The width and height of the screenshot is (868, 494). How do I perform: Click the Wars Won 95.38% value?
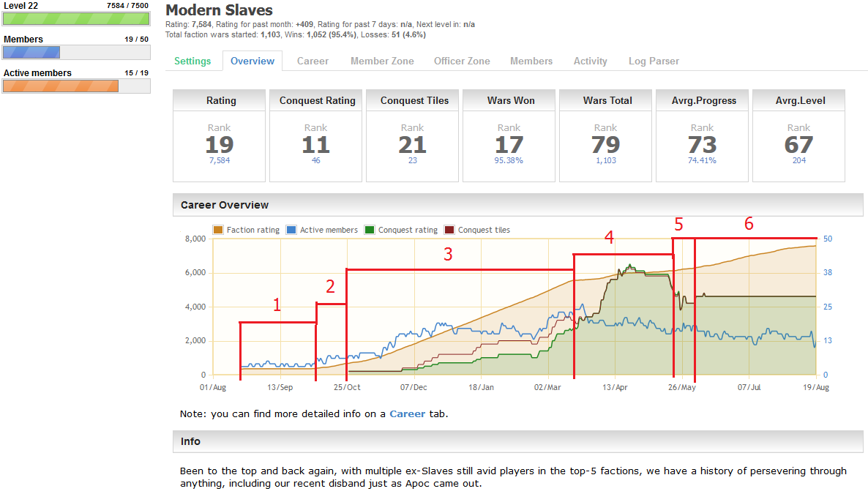pos(509,160)
